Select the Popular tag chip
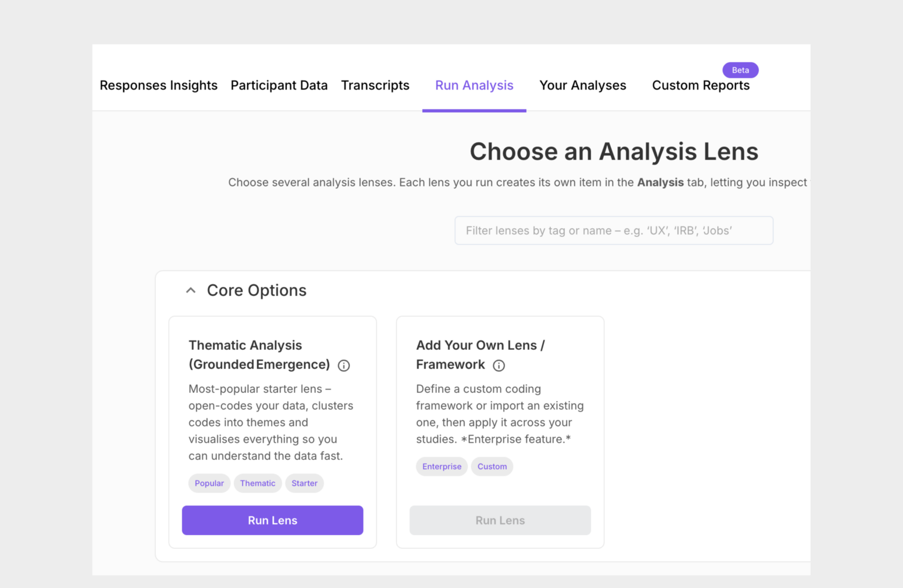903x588 pixels. pyautogui.click(x=209, y=483)
